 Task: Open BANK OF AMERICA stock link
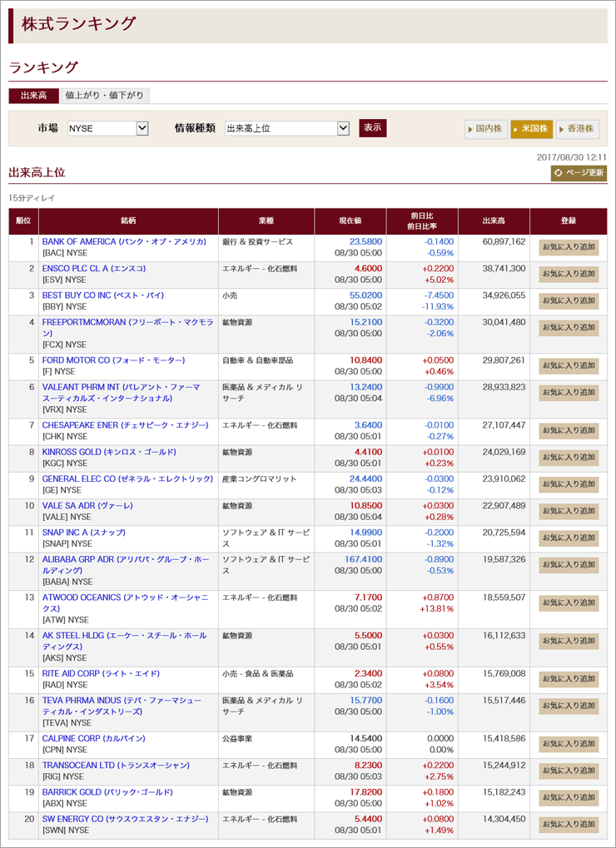pyautogui.click(x=124, y=241)
